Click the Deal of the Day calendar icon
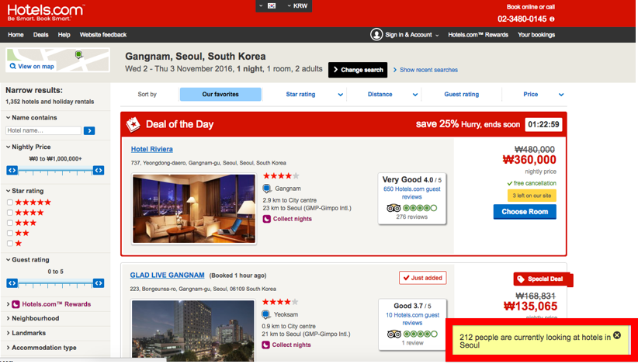Screen dimensions: 638x364 [133, 124]
